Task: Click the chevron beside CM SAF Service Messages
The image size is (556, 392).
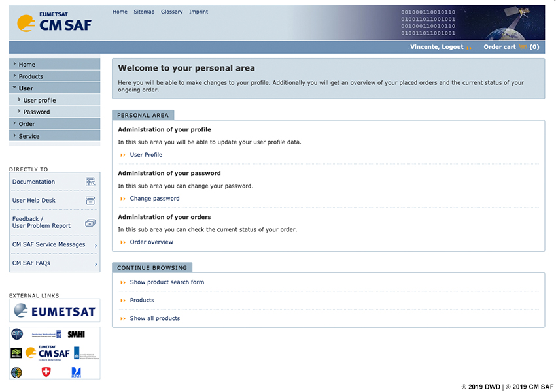Action: click(x=96, y=246)
